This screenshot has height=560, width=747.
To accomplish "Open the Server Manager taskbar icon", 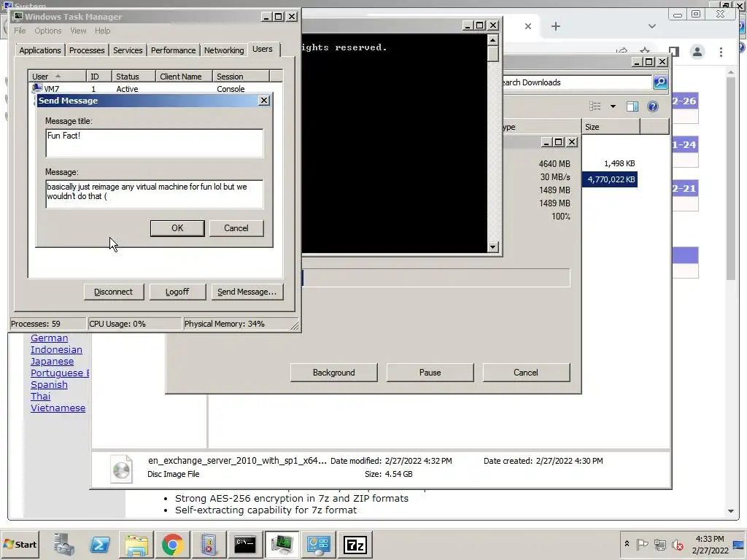I will [x=64, y=544].
